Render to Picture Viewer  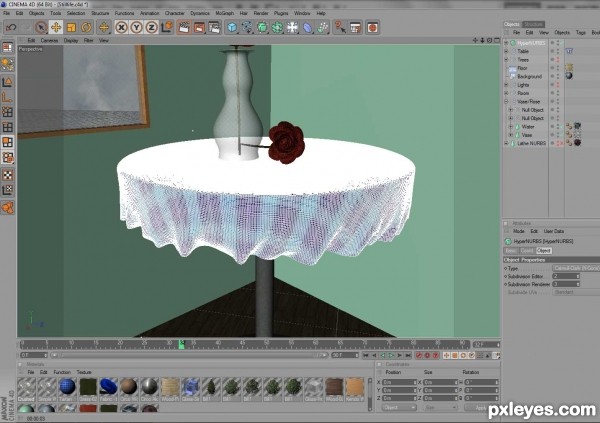point(199,28)
